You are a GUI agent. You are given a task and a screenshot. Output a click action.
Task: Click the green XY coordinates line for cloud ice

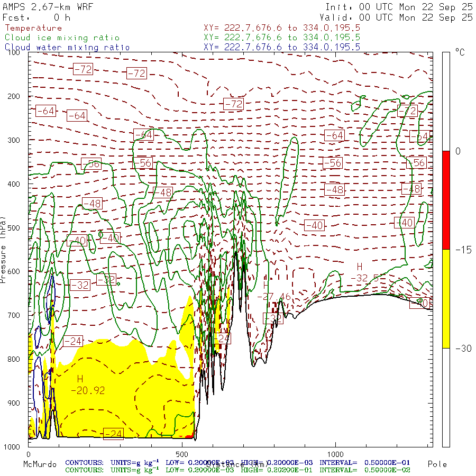click(x=282, y=38)
